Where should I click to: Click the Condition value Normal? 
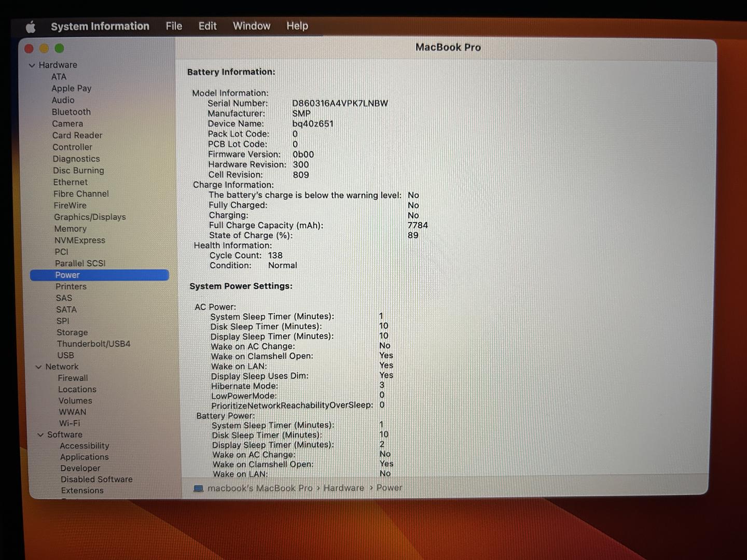[283, 265]
